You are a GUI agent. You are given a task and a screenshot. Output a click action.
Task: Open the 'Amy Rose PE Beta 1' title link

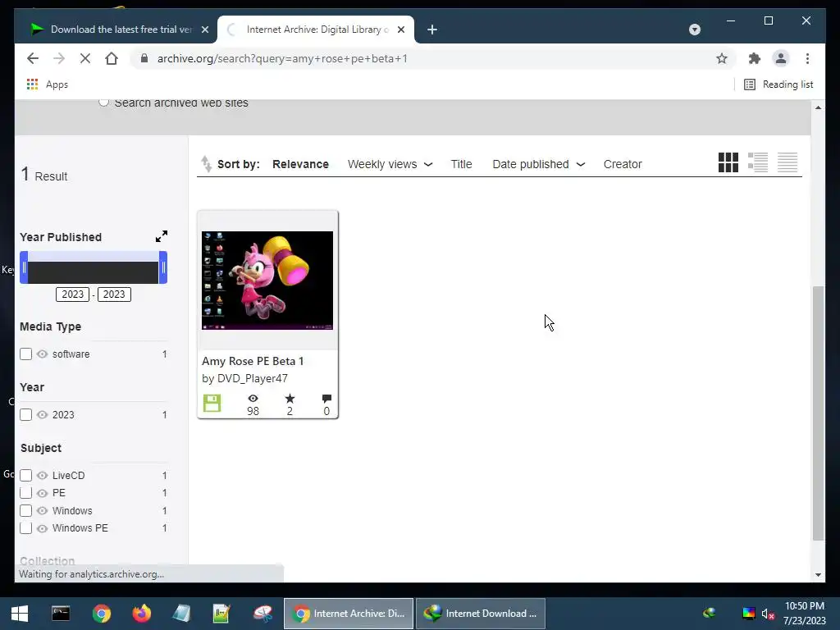pos(253,361)
